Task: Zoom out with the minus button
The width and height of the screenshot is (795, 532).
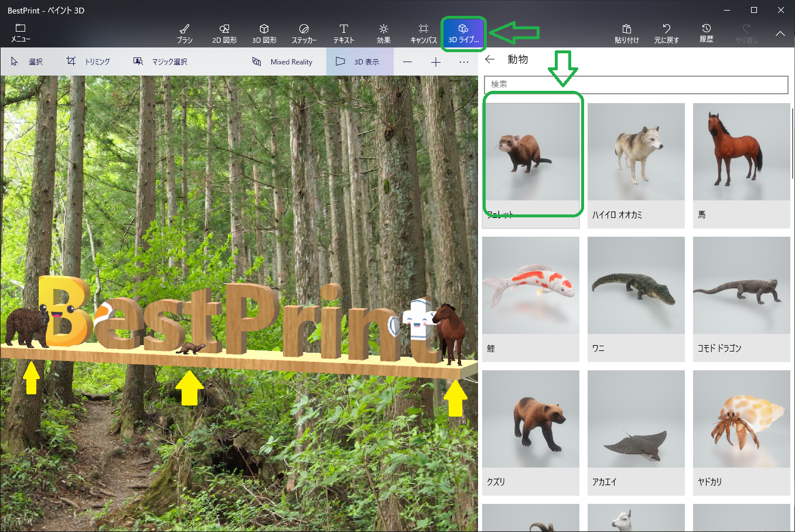Action: pyautogui.click(x=408, y=62)
